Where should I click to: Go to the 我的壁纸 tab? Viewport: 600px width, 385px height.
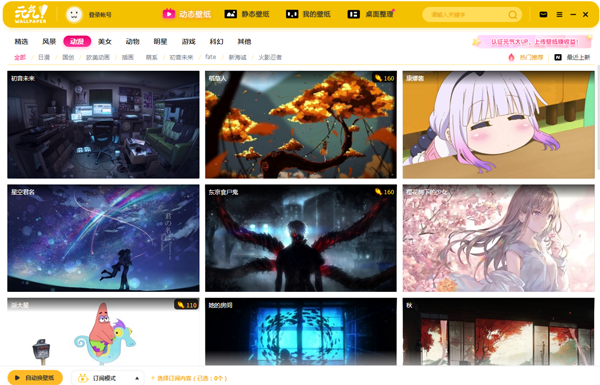pos(308,14)
